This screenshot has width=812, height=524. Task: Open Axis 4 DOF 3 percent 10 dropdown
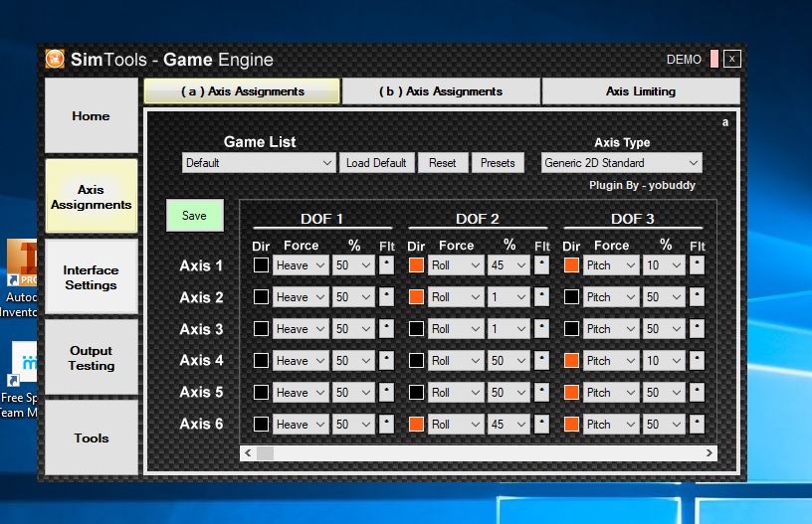(664, 361)
